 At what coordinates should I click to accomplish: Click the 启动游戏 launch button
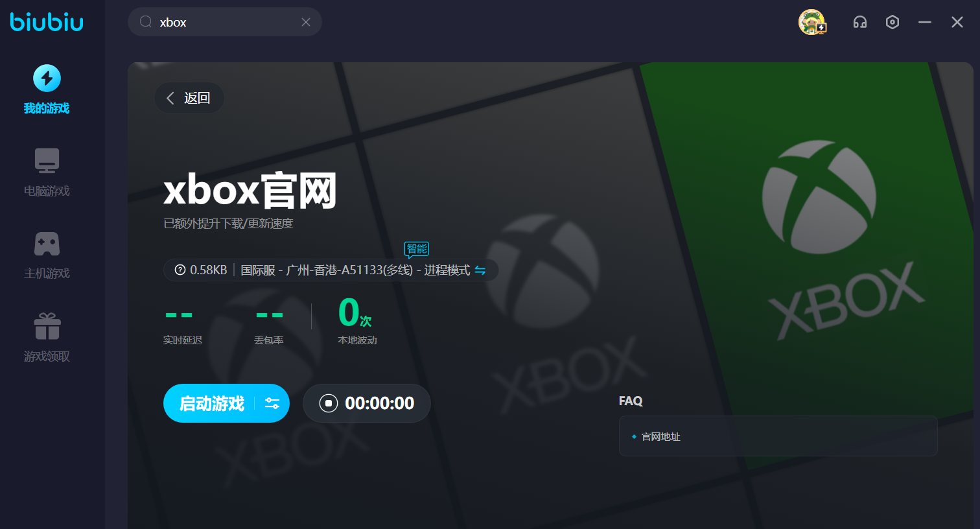tap(212, 403)
